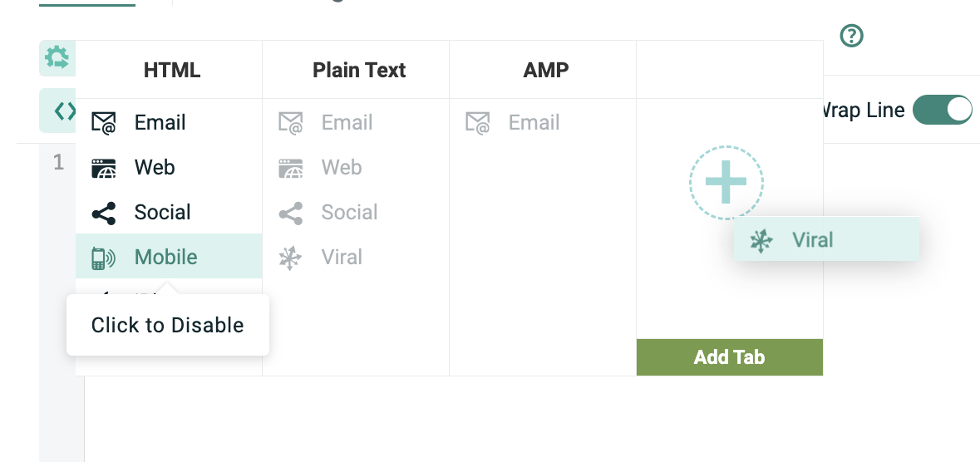Click the Mobile phone icon under HTML

click(x=103, y=258)
